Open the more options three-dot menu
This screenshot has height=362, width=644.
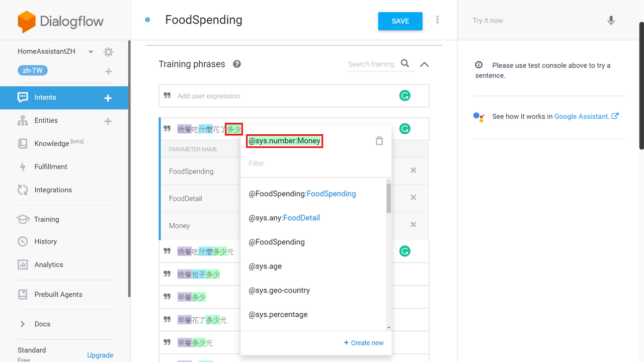pyautogui.click(x=437, y=20)
